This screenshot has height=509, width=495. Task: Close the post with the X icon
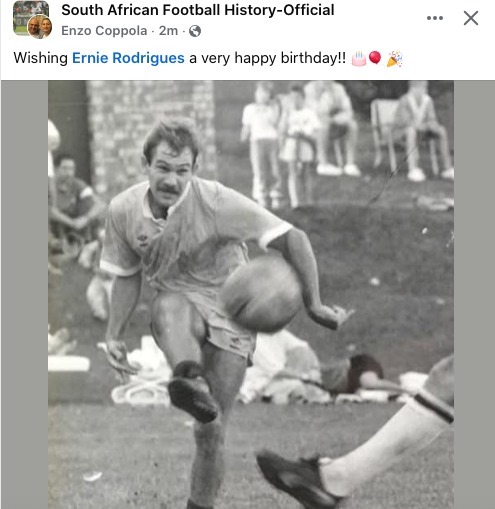tap(471, 18)
